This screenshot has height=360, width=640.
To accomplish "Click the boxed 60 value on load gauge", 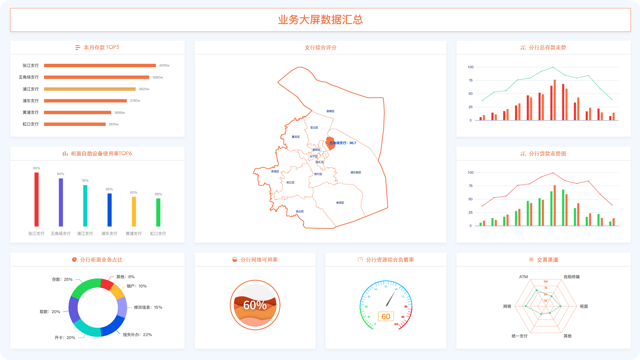I will tap(386, 316).
